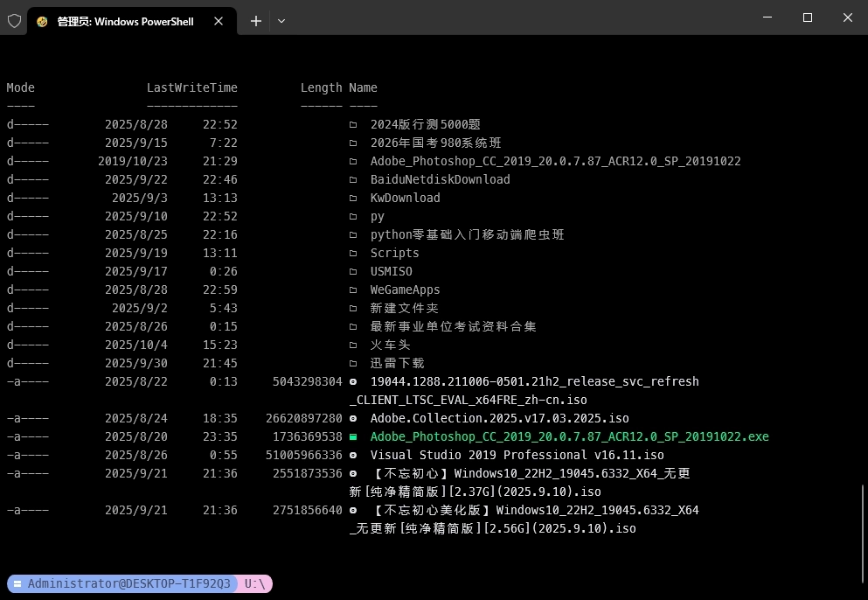Click the folder icon beside 新建文件夹
Viewport: 868px width, 600px height.
[x=353, y=308]
